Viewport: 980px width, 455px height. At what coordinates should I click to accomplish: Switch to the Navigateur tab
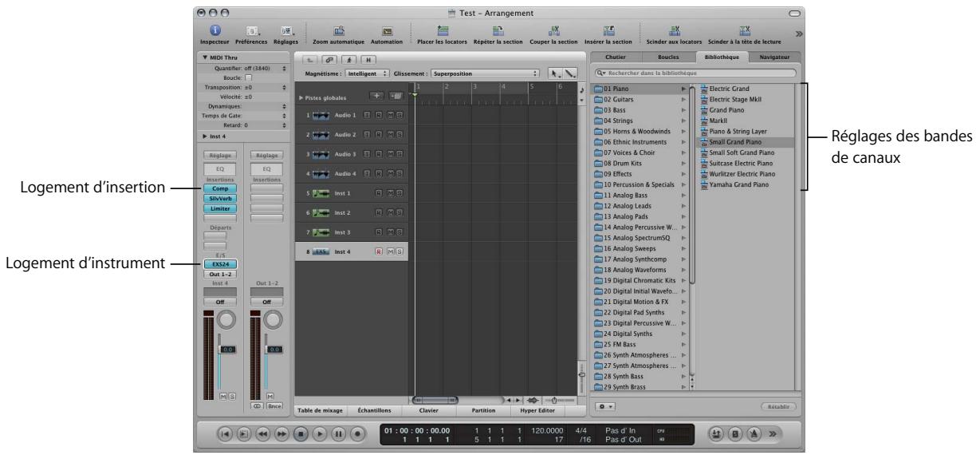(773, 58)
